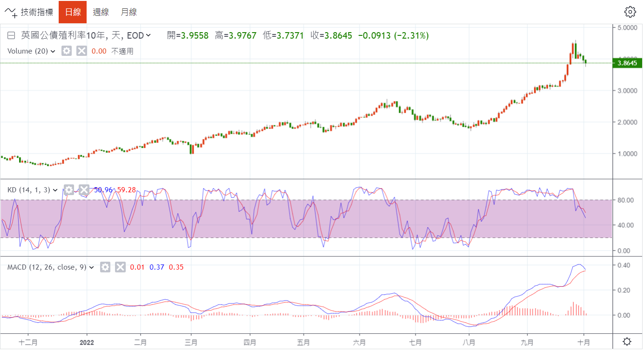Image resolution: width=644 pixels, height=352 pixels.
Task: Click the 2022 label on time axis
Action: (x=87, y=342)
